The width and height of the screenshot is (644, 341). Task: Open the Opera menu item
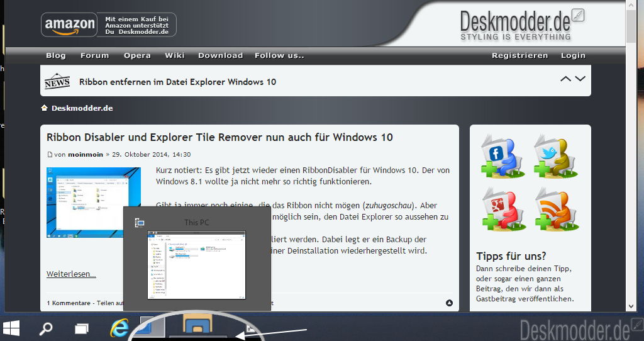pyautogui.click(x=137, y=55)
